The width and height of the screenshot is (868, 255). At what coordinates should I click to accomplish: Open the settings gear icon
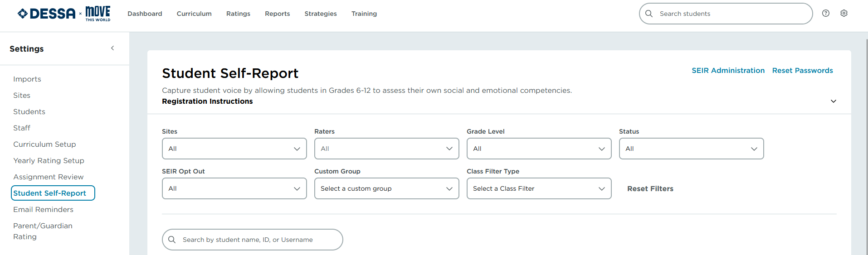[x=844, y=13]
